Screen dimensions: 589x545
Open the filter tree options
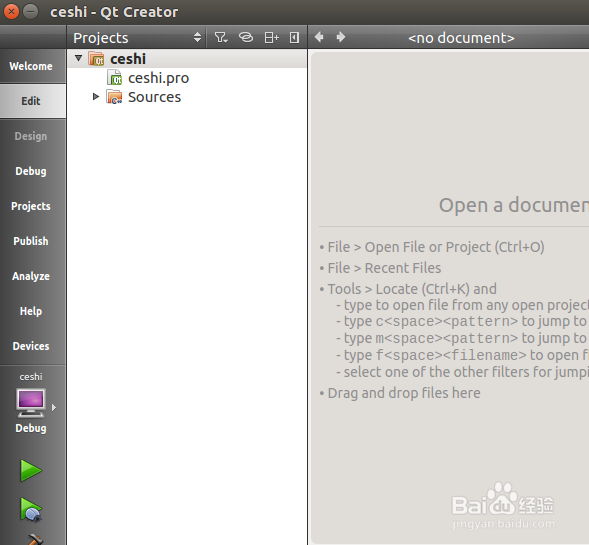[x=221, y=38]
